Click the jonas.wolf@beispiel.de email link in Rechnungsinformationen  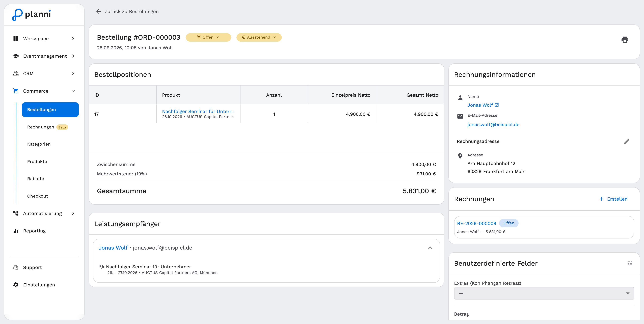(493, 124)
